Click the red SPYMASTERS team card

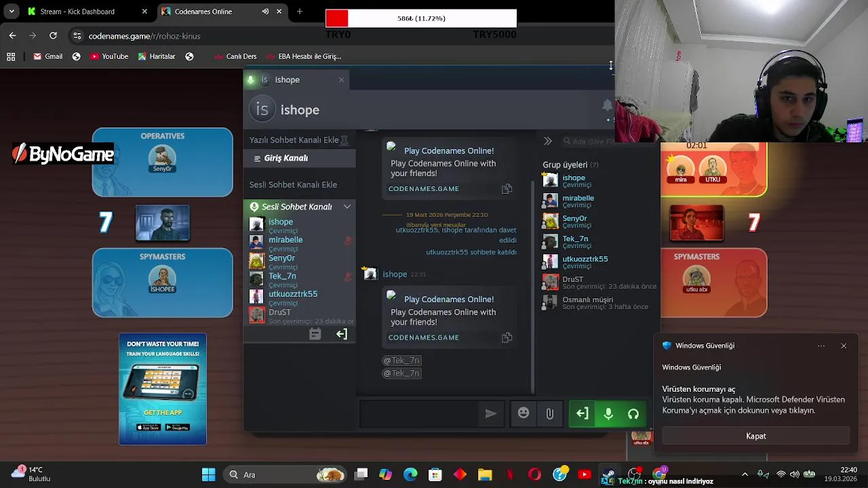point(714,283)
